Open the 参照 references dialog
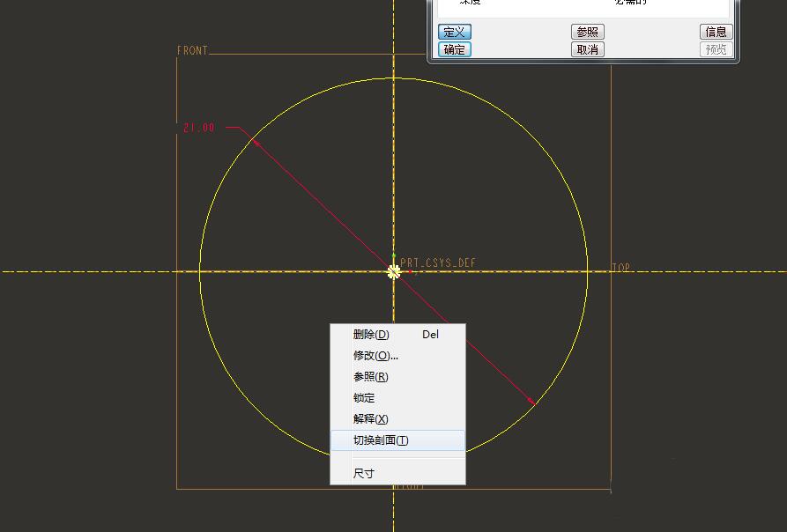 coord(588,31)
